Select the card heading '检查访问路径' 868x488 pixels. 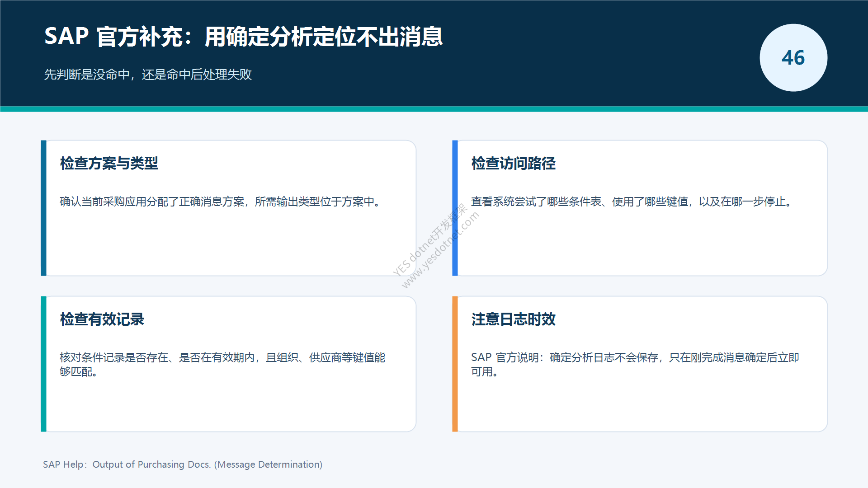click(x=513, y=163)
